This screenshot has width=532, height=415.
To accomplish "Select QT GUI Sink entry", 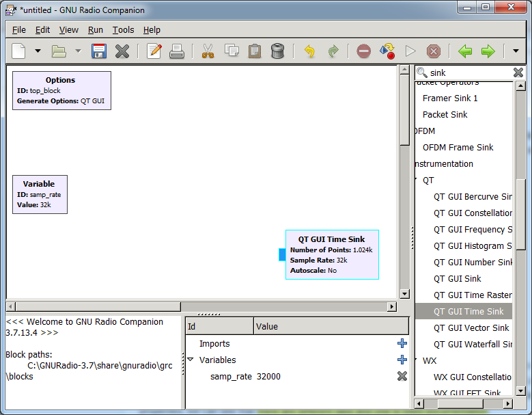I will (457, 279).
